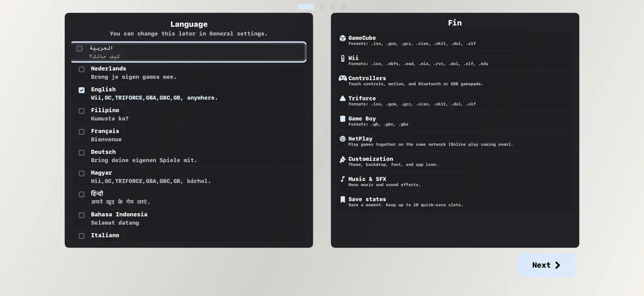Click the Français language name
This screenshot has width=644, height=296.
coord(105,131)
